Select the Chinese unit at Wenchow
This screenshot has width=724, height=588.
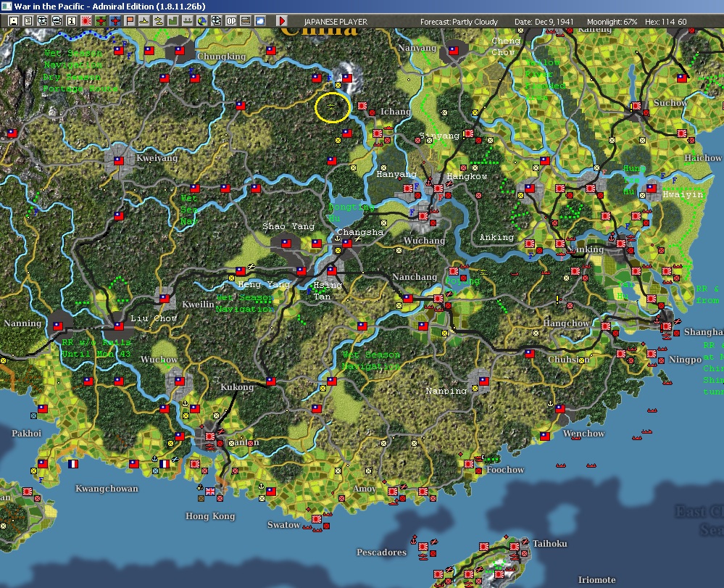click(x=560, y=409)
